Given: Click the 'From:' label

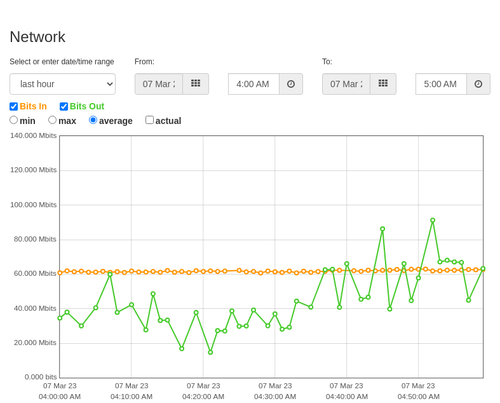Looking at the screenshot, I should tap(144, 62).
